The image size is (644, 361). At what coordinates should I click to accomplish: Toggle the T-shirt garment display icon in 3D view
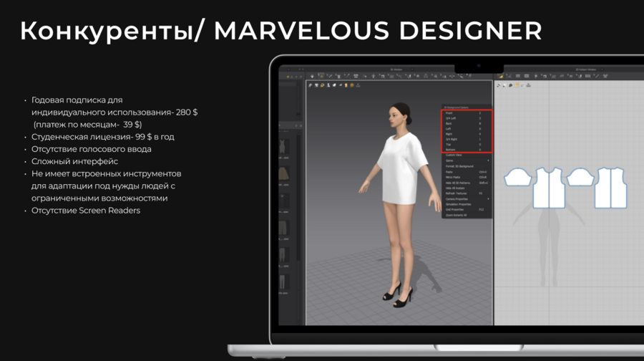[316, 85]
